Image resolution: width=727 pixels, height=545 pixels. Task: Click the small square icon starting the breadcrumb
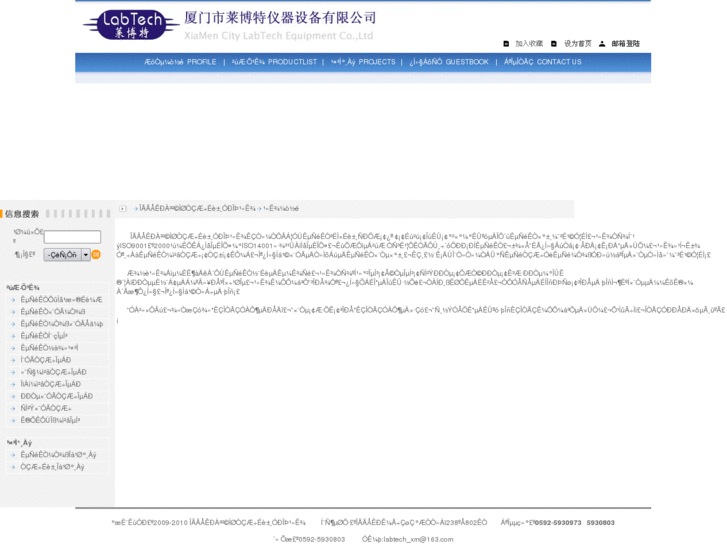click(x=122, y=209)
